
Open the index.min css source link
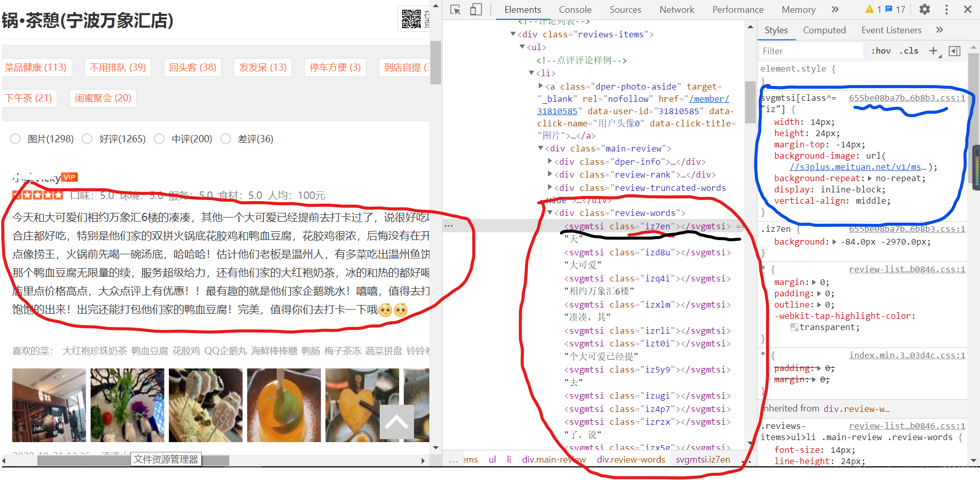(907, 355)
